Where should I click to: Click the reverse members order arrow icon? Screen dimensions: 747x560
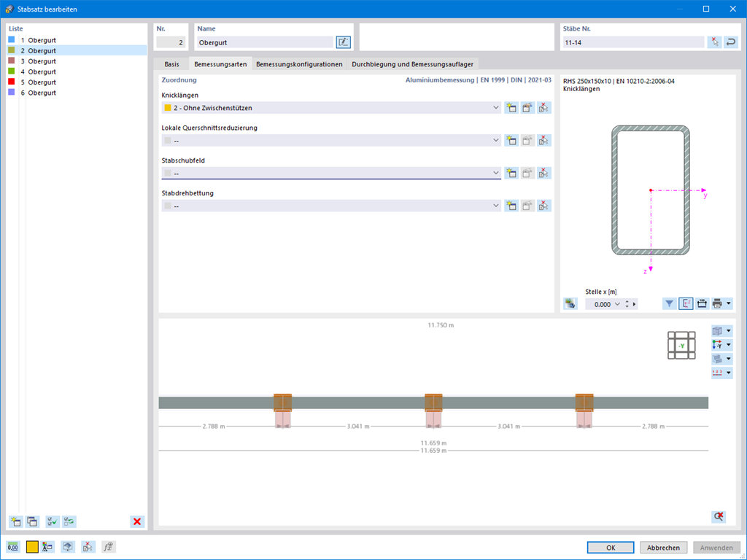tap(731, 42)
